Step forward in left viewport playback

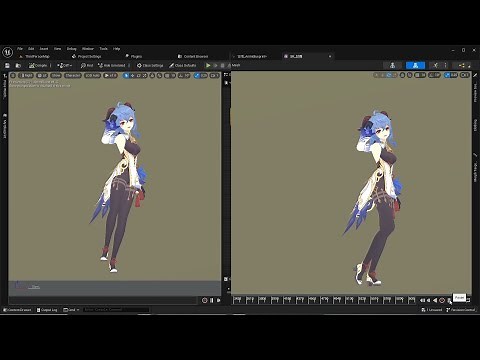point(218,300)
